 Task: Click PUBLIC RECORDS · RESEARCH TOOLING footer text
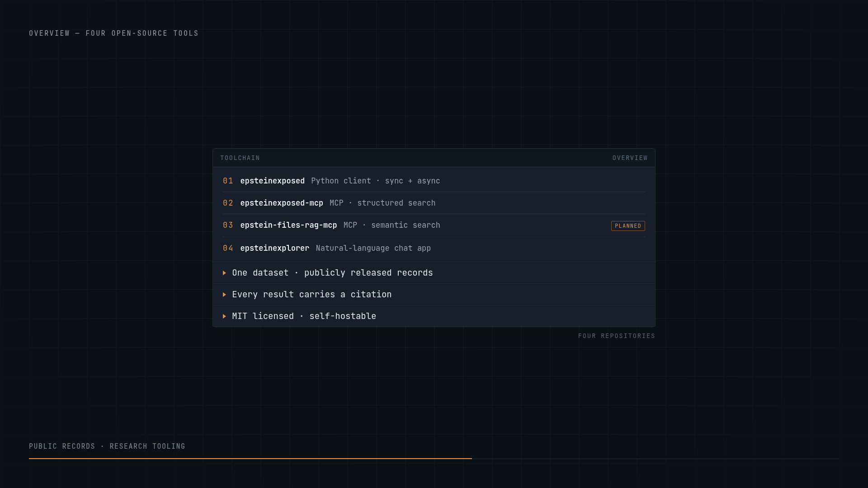pos(107,446)
